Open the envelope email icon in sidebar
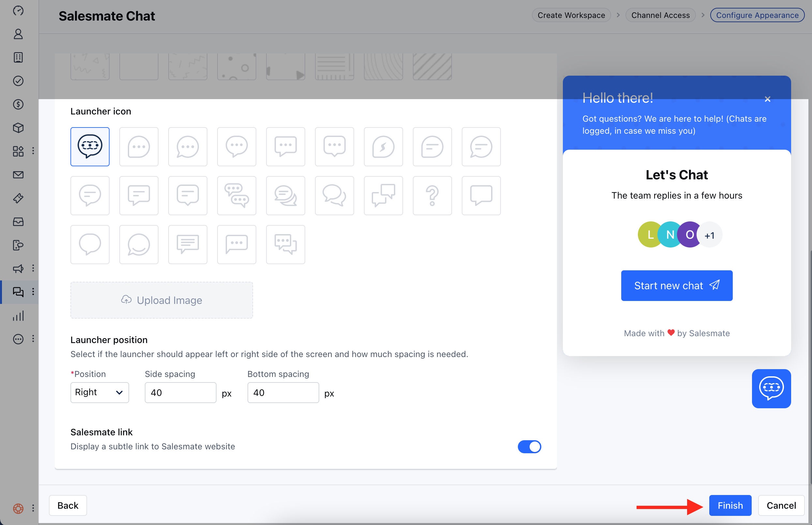Viewport: 812px width, 525px height. point(18,175)
